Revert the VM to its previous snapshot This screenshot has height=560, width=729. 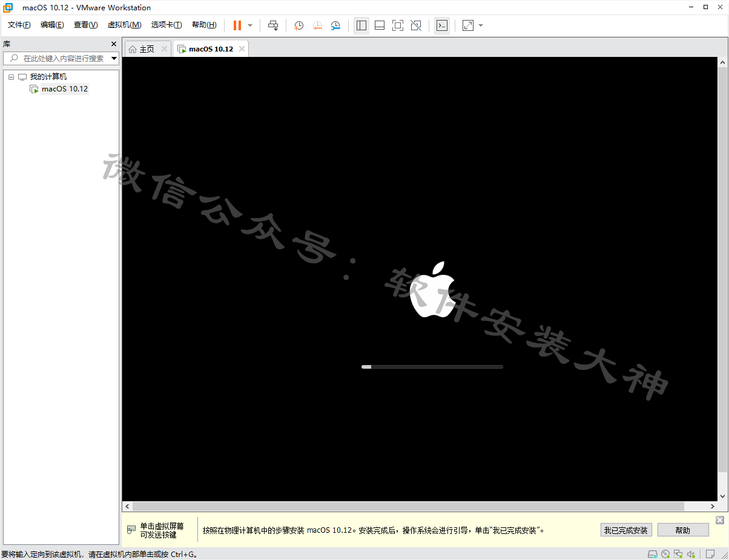click(x=317, y=25)
